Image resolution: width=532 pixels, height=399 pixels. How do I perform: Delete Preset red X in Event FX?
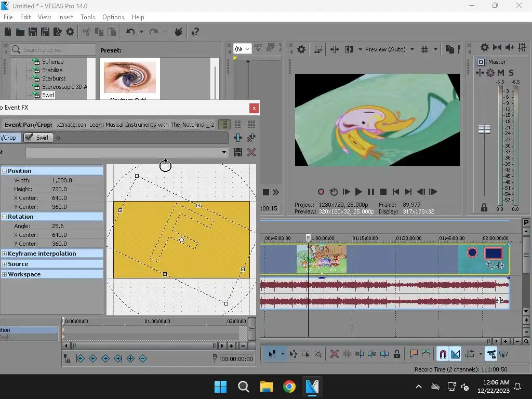[x=251, y=152]
